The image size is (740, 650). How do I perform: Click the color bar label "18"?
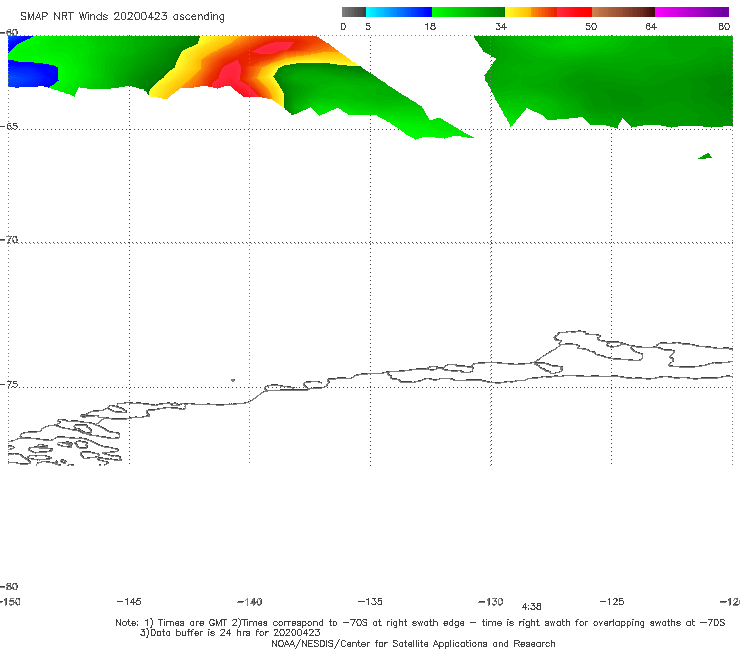(430, 27)
